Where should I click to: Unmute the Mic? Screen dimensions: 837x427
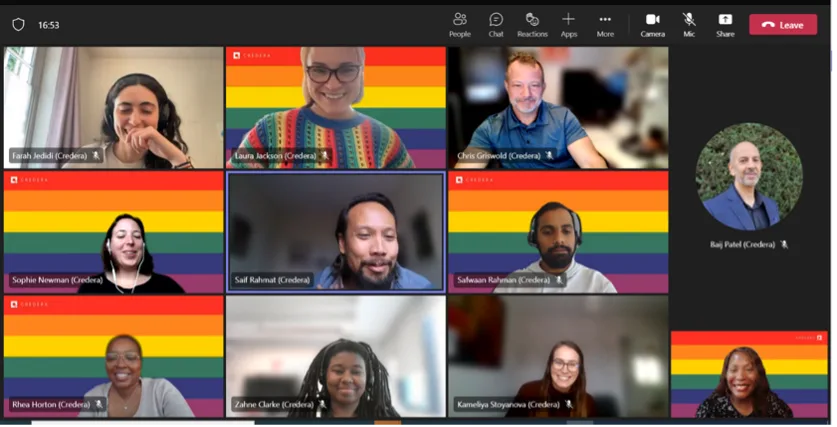(x=689, y=25)
